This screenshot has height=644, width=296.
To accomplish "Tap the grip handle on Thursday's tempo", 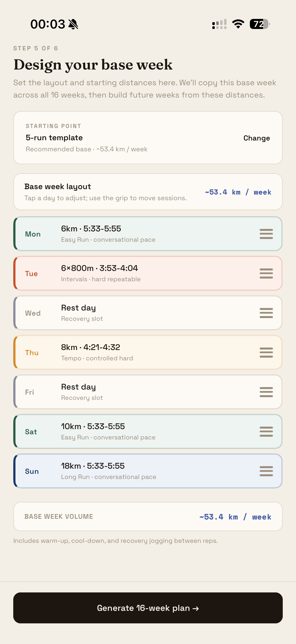I will click(x=266, y=352).
